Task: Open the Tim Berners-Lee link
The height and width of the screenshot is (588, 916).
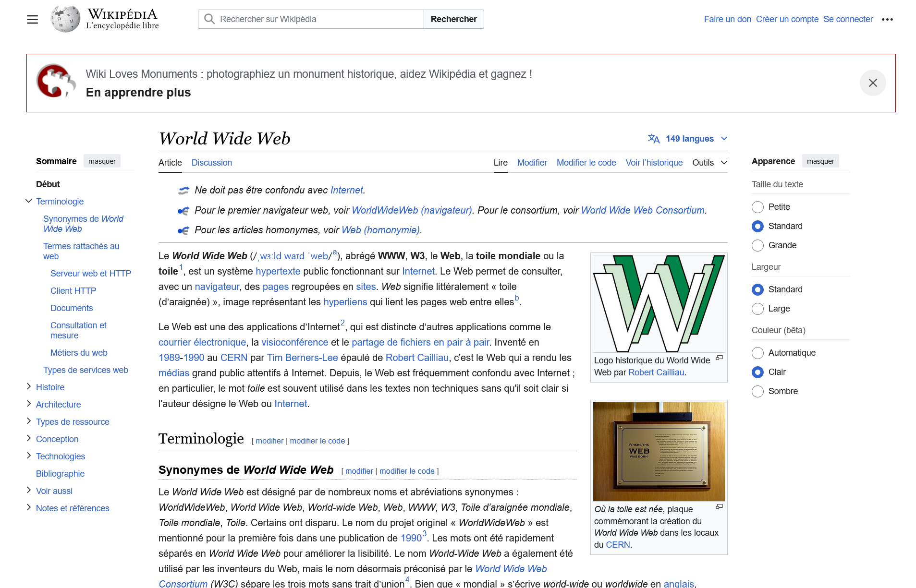Action: click(x=302, y=358)
